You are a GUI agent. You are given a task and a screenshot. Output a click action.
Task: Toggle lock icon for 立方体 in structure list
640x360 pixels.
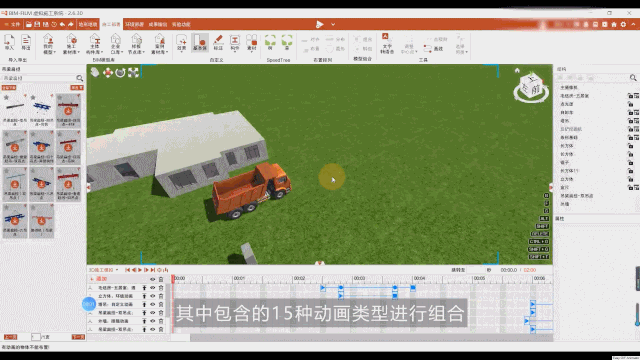coord(630,179)
